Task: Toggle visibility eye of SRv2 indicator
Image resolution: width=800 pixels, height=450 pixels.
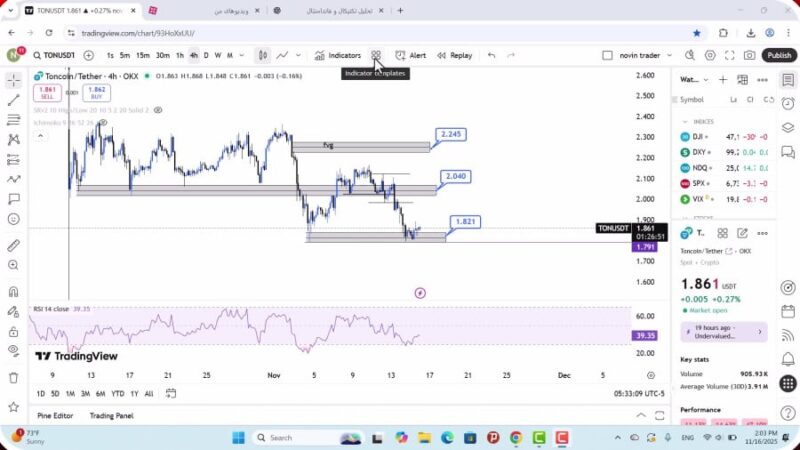Action: click(158, 110)
